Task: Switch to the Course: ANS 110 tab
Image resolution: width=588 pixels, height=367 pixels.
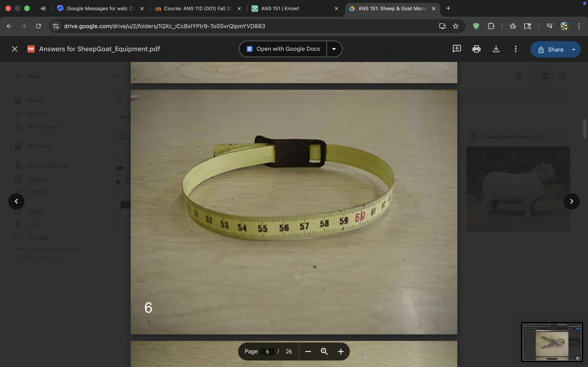Action: pos(198,9)
